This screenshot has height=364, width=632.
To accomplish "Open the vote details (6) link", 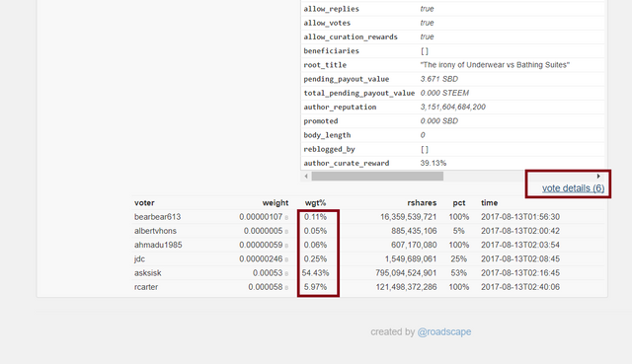I will point(573,188).
